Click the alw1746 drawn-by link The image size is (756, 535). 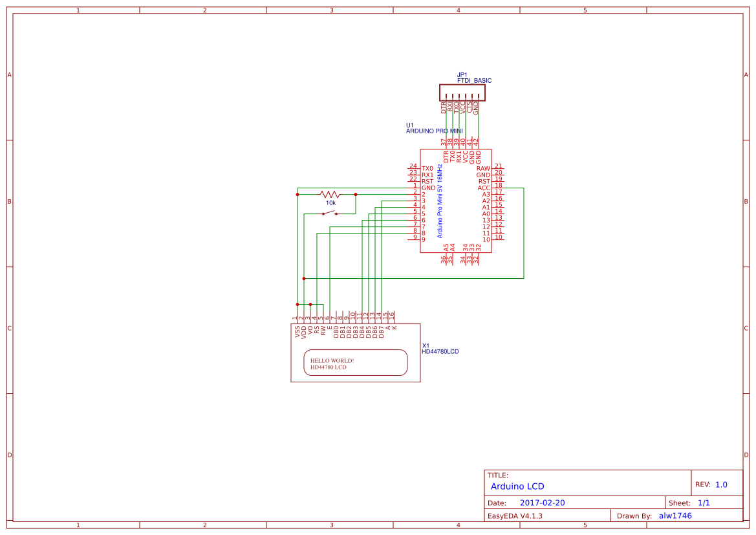point(675,516)
